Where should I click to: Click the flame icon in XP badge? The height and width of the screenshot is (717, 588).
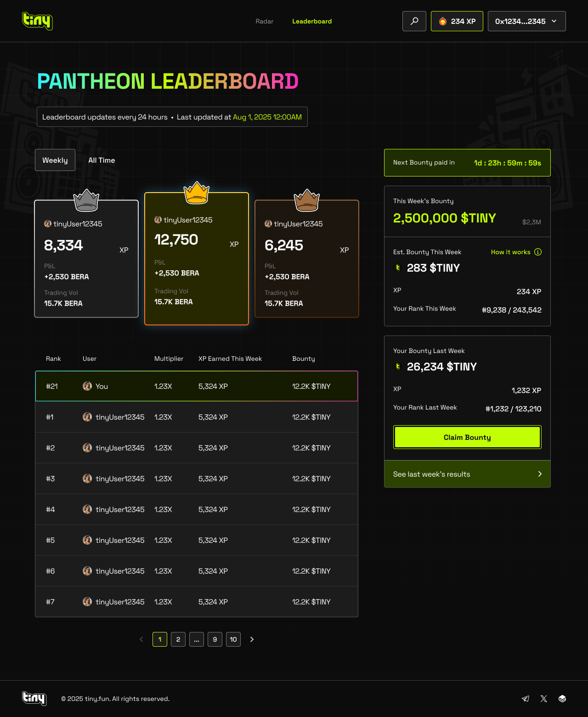coord(443,21)
